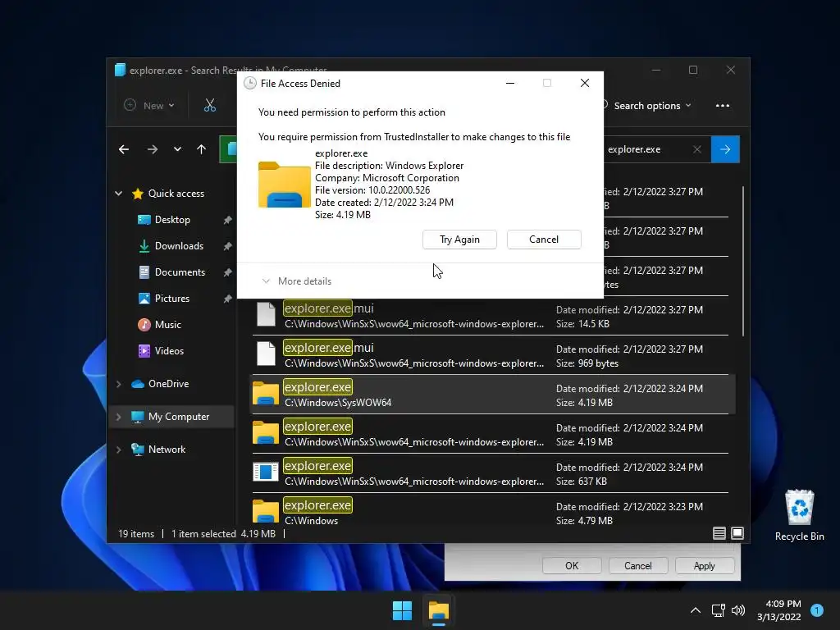Click the pin icon beside Pictures
The height and width of the screenshot is (630, 840).
[227, 299]
